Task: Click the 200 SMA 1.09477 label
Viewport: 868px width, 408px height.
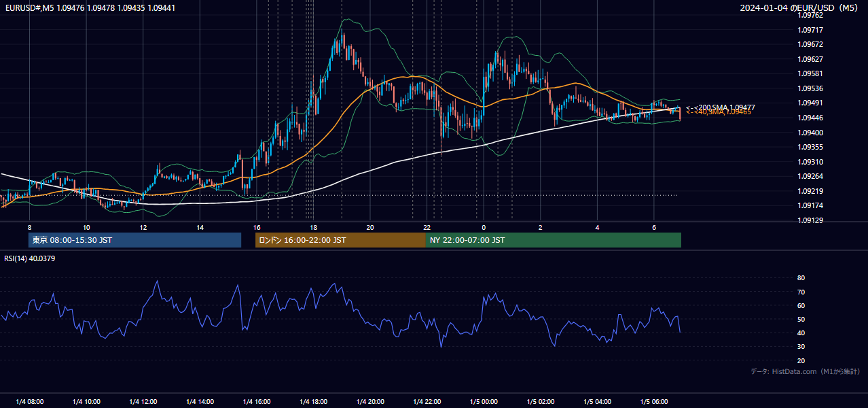Action: click(x=721, y=107)
